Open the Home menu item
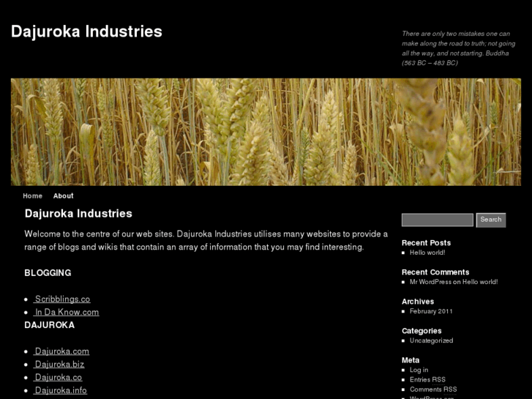The width and height of the screenshot is (532, 399). (33, 196)
